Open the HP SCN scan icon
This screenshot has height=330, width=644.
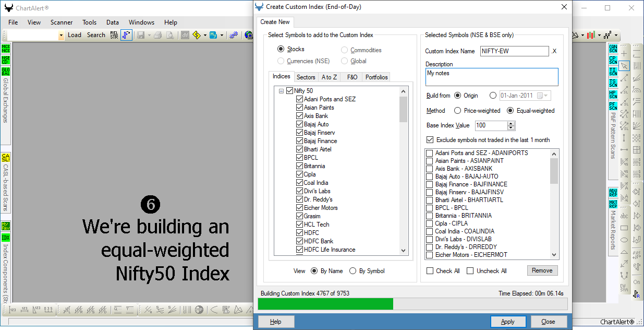click(613, 95)
